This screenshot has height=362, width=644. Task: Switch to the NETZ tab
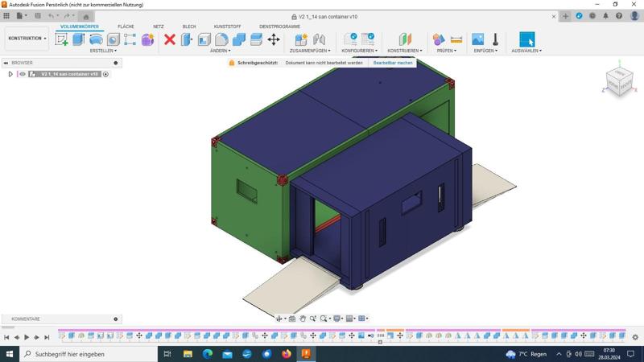pyautogui.click(x=158, y=27)
